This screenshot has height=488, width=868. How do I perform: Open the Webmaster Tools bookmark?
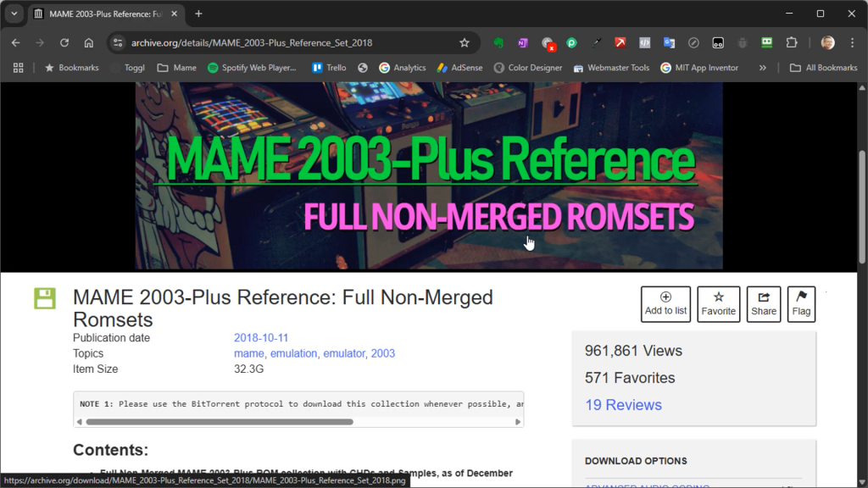[611, 68]
